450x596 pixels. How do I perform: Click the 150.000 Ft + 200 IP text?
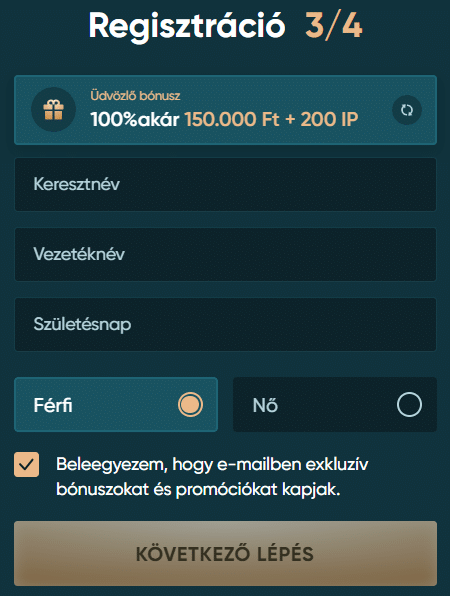pos(271,119)
